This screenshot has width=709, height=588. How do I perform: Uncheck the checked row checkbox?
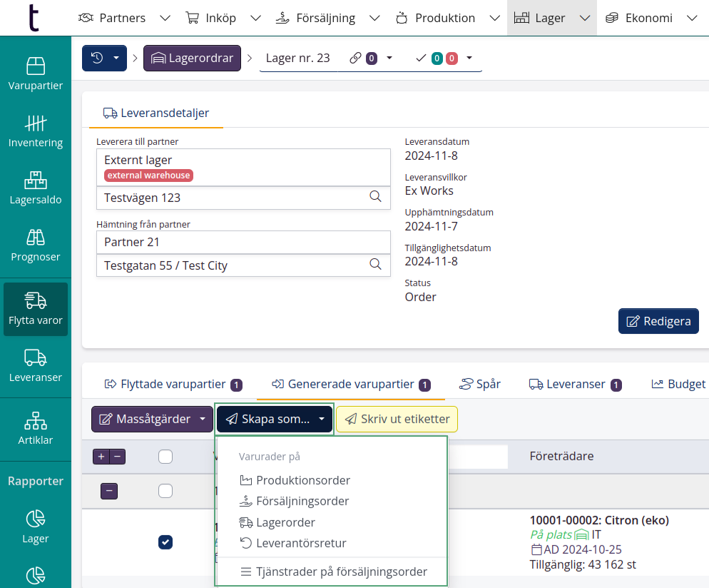click(x=165, y=542)
